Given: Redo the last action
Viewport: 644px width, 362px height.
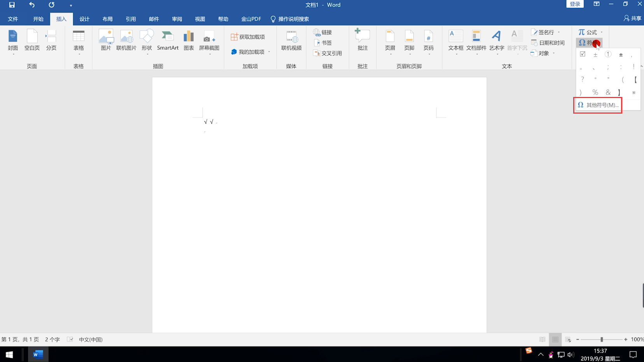Looking at the screenshot, I should click(x=51, y=5).
